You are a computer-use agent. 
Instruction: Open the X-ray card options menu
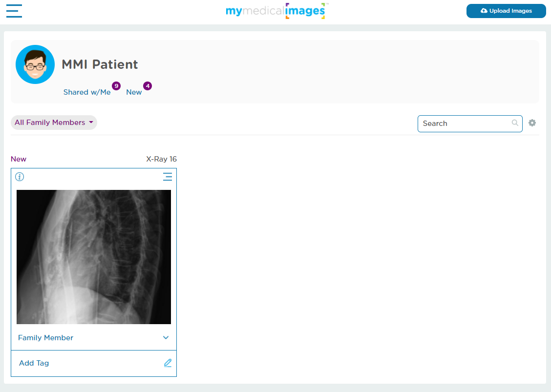coord(168,177)
